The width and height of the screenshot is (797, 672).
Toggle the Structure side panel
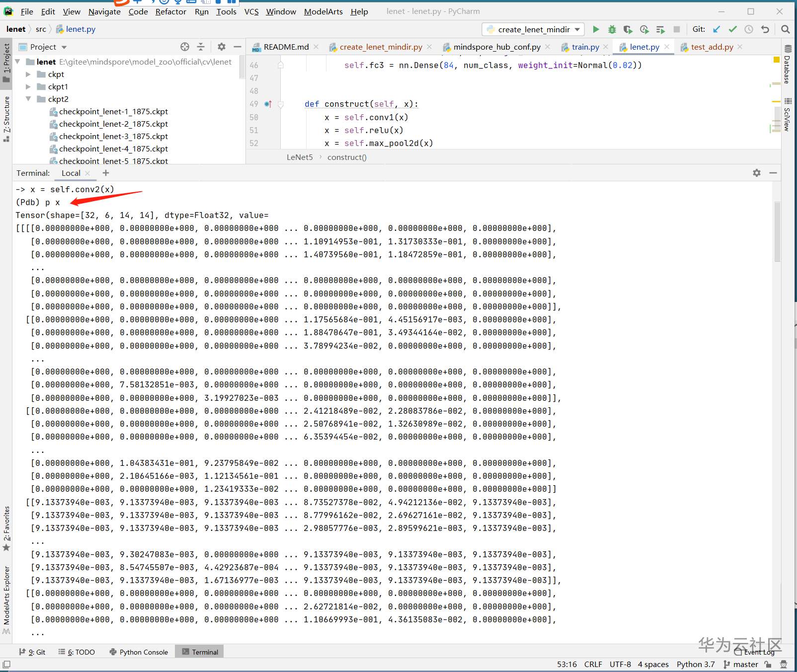pyautogui.click(x=6, y=119)
